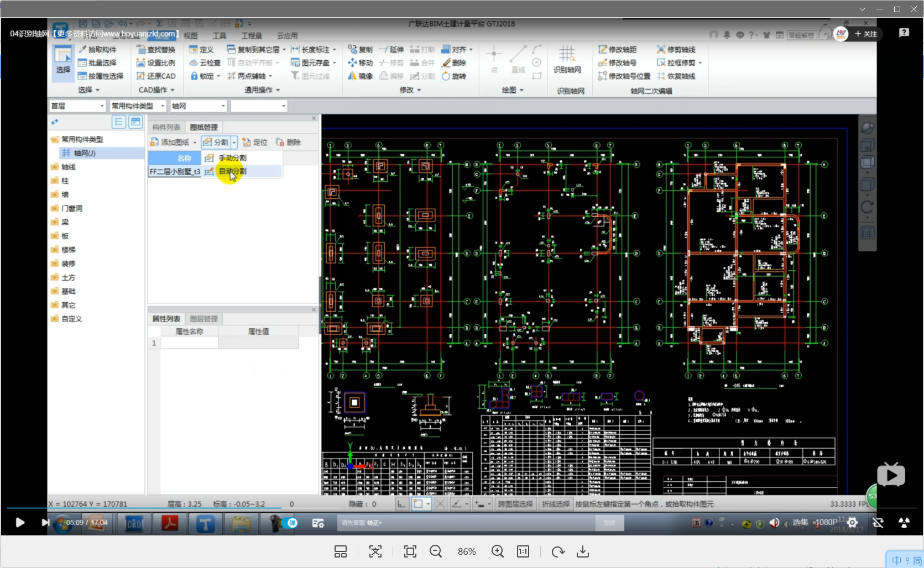Click 点 point draw tool
The width and height of the screenshot is (924, 568).
[494, 60]
